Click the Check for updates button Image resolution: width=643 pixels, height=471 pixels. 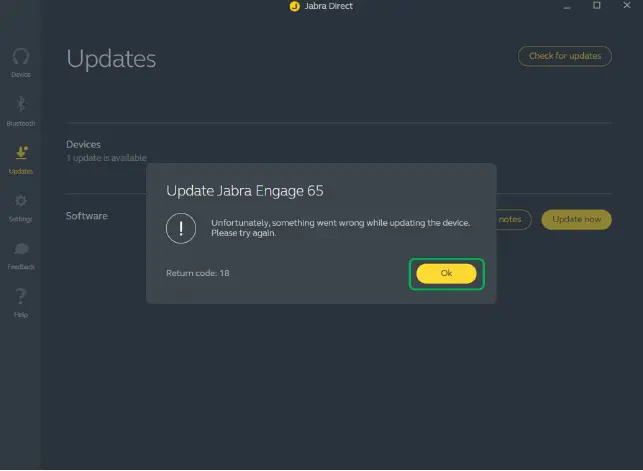[x=565, y=56]
